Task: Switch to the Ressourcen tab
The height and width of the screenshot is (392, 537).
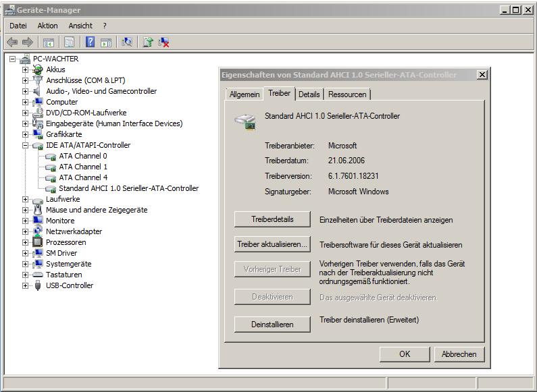Action: point(347,94)
